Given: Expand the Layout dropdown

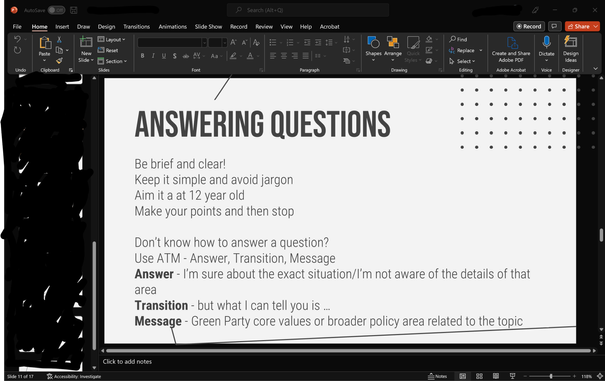Looking at the screenshot, I should (112, 39).
